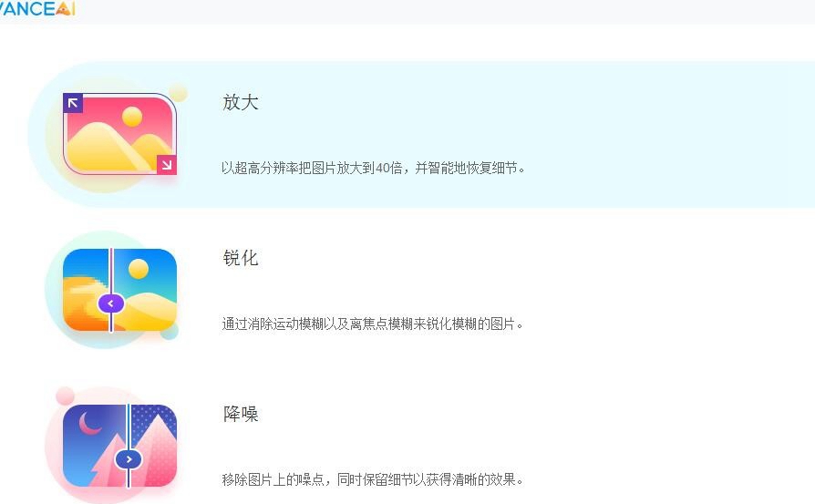The height and width of the screenshot is (504, 815).
Task: Click description about removing motion blur
Action: (x=373, y=324)
